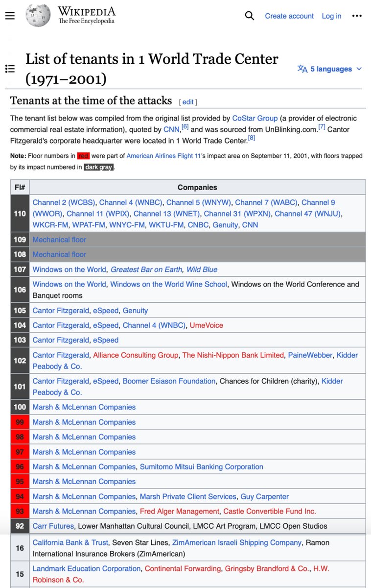This screenshot has width=371, height=588.
Task: Open citation reference 8
Action: 251,139
